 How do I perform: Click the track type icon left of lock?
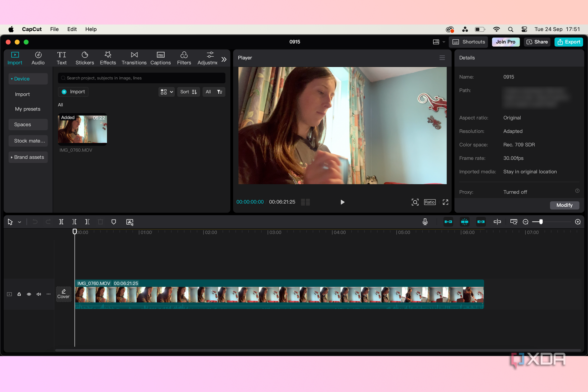point(10,294)
